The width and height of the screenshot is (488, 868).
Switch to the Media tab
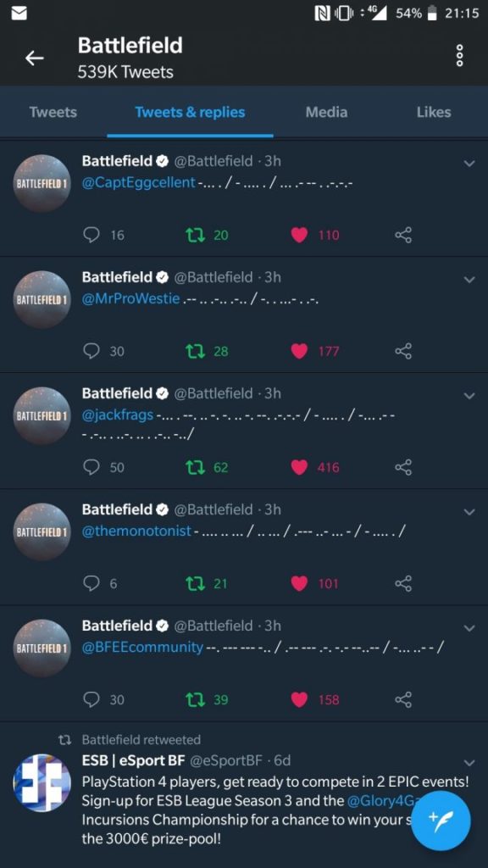(x=326, y=113)
